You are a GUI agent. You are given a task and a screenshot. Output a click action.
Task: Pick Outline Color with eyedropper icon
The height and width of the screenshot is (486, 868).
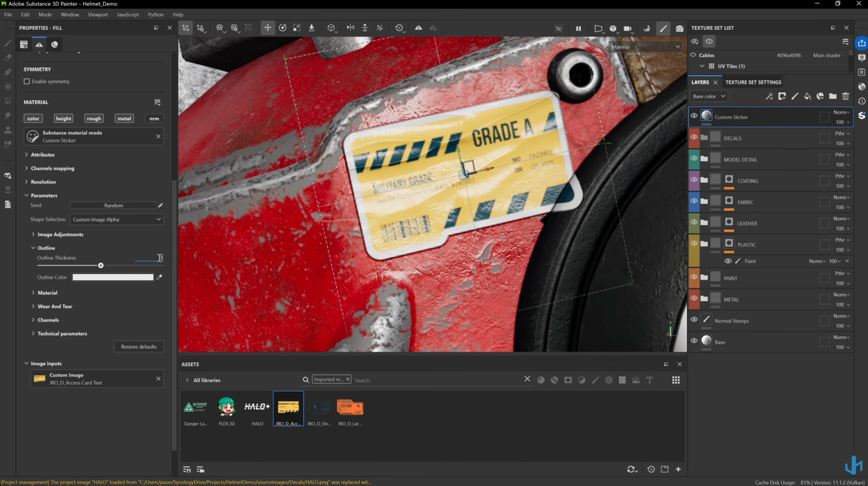click(159, 277)
